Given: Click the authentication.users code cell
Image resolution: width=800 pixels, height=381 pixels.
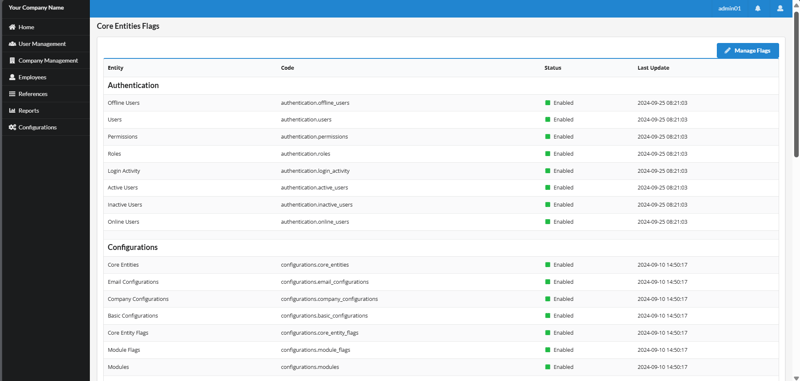Looking at the screenshot, I should pyautogui.click(x=306, y=119).
